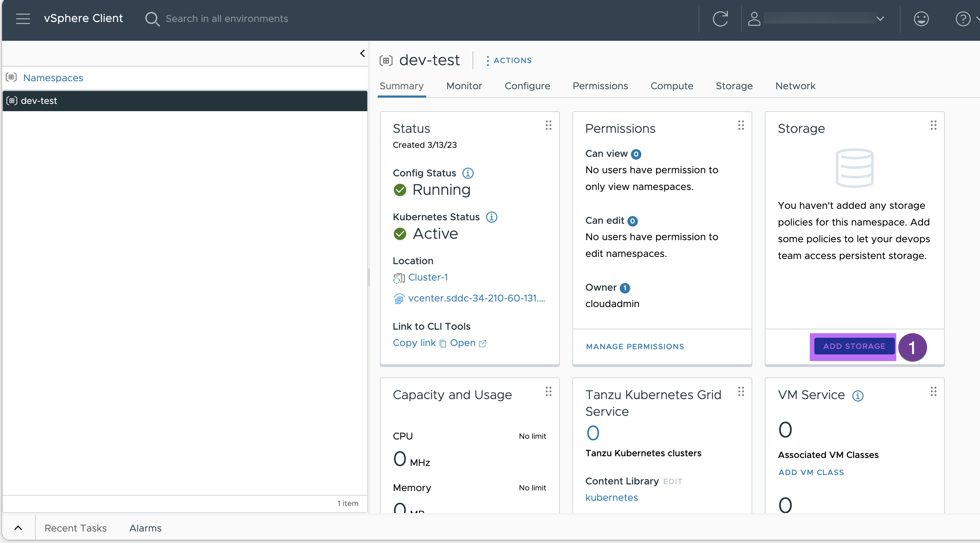Open the smiley feedback icon
This screenshot has height=543, width=980.
point(921,18)
